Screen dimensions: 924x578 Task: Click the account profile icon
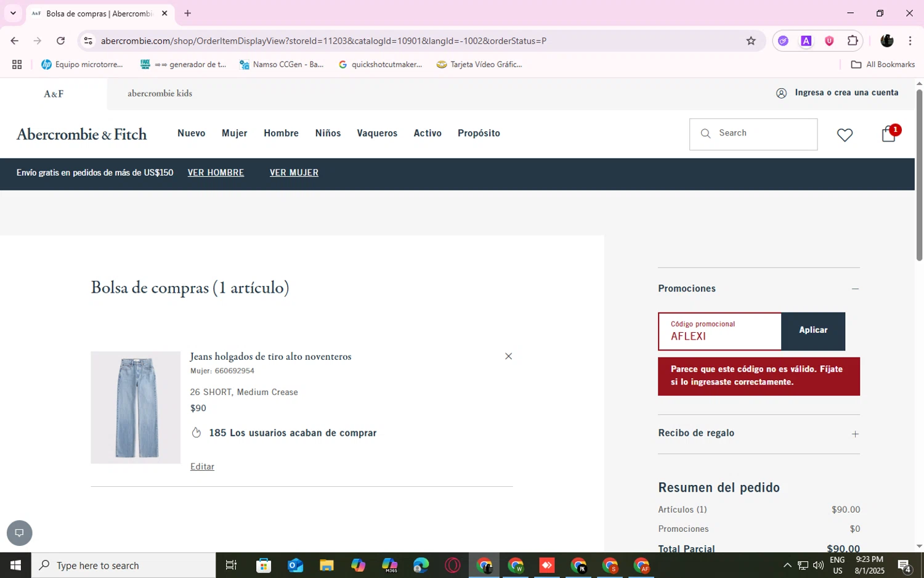tap(781, 93)
